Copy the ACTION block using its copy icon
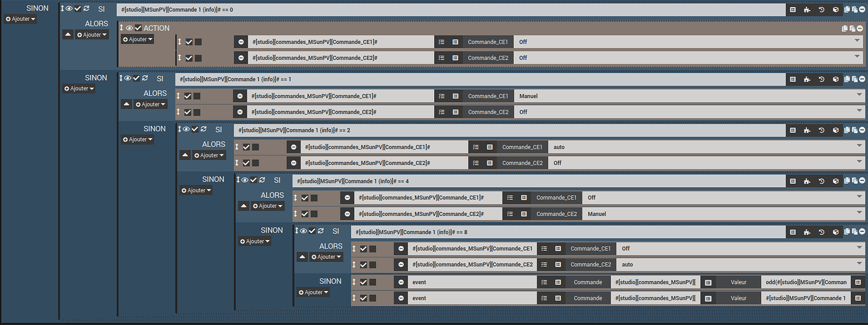This screenshot has width=868, height=325. point(845,28)
